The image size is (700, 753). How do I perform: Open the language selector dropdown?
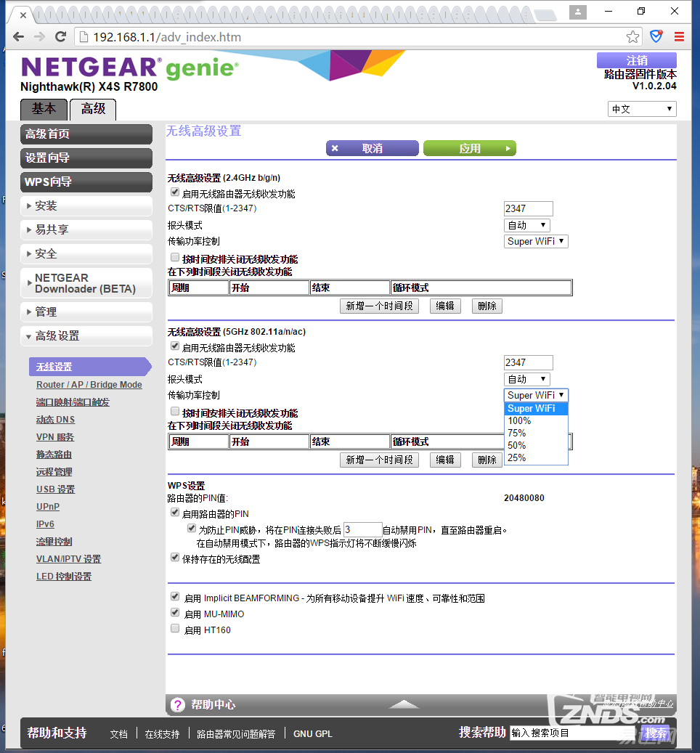coord(642,109)
